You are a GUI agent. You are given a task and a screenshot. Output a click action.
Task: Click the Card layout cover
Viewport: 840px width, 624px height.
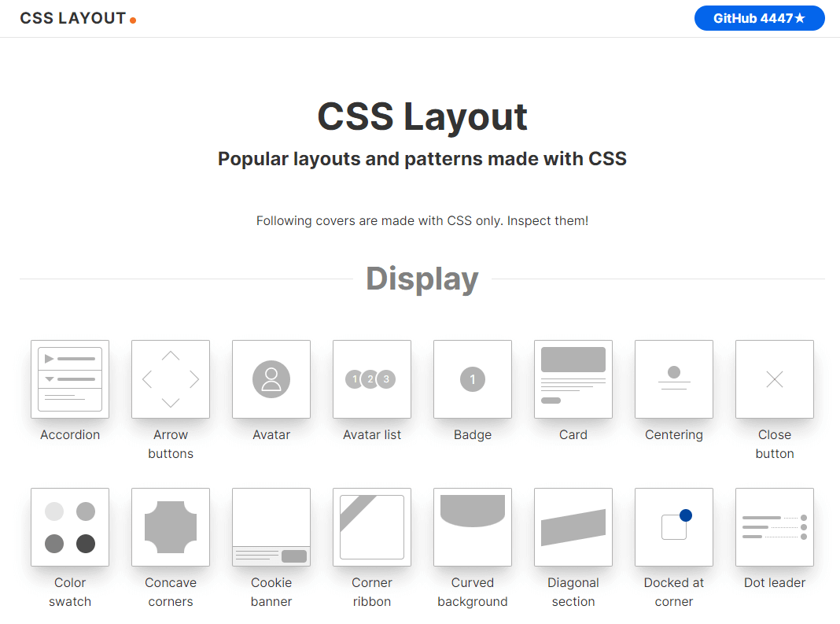(x=573, y=379)
